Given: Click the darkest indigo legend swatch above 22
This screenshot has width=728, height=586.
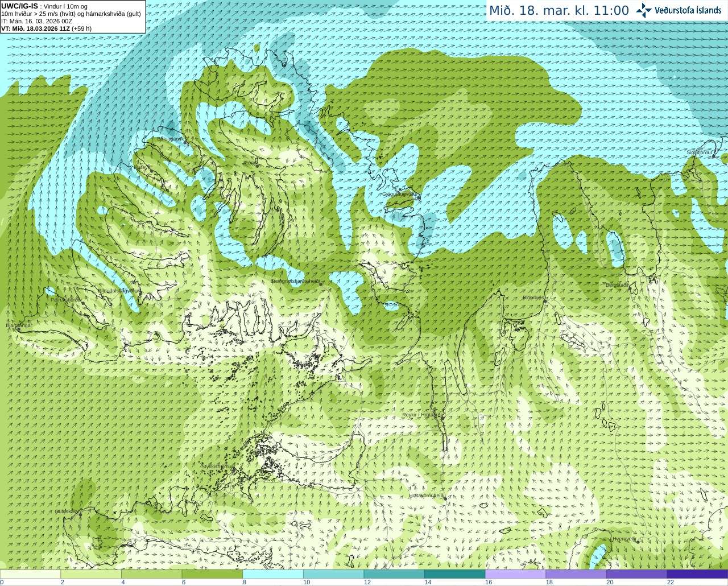Looking at the screenshot, I should (x=697, y=574).
